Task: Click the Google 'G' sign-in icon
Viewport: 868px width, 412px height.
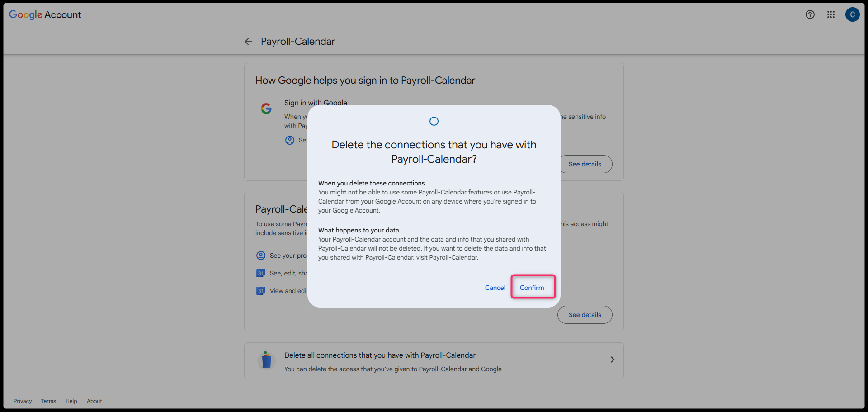Action: pyautogui.click(x=266, y=109)
